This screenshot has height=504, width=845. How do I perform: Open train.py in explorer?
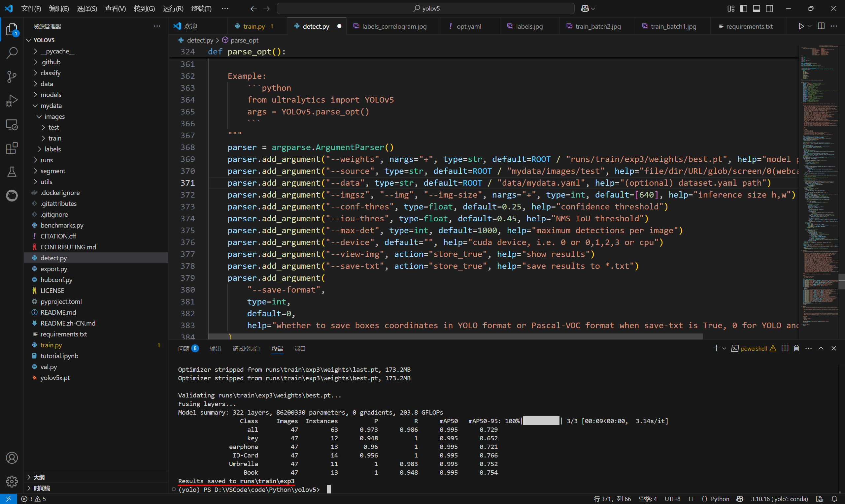point(51,345)
